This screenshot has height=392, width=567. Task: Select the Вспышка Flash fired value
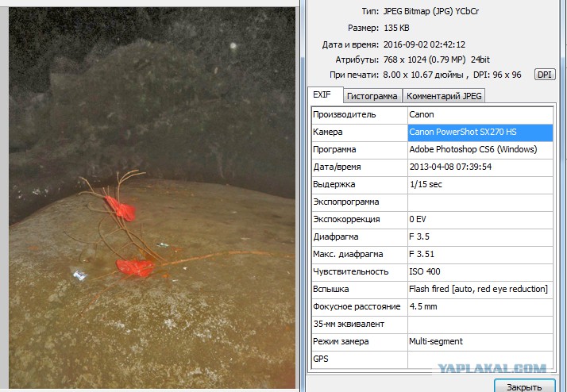click(x=477, y=289)
